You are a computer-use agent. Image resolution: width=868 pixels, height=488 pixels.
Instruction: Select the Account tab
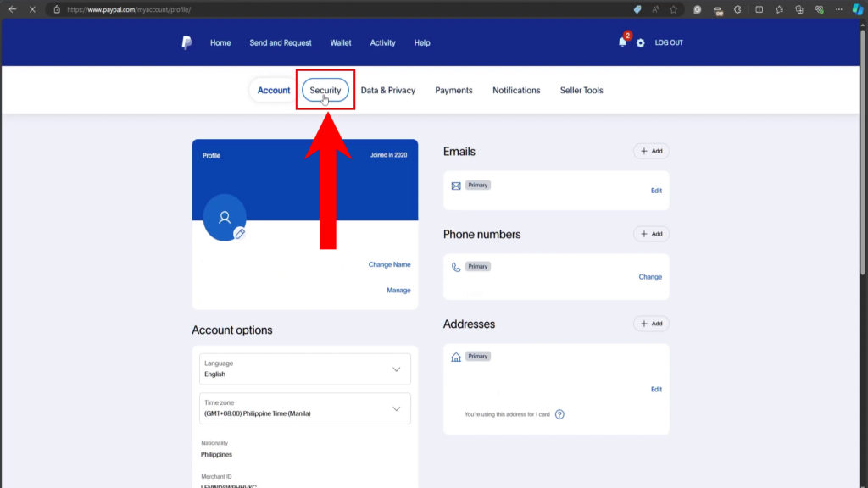click(274, 90)
